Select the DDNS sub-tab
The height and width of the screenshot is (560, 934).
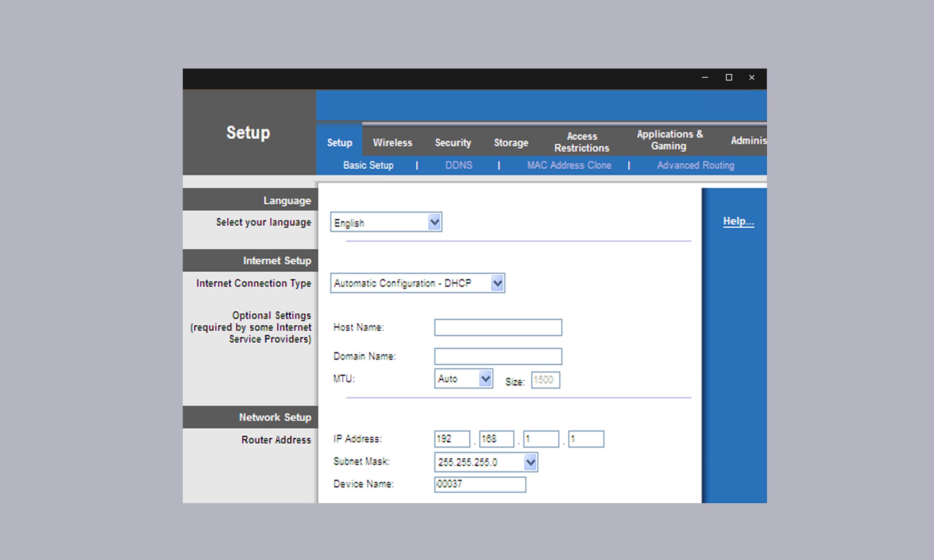459,165
